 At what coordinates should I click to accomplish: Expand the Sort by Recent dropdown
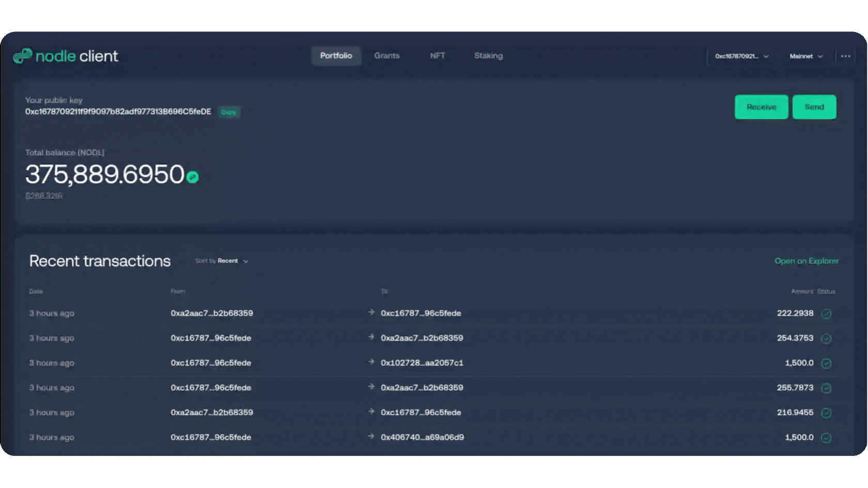coord(222,261)
